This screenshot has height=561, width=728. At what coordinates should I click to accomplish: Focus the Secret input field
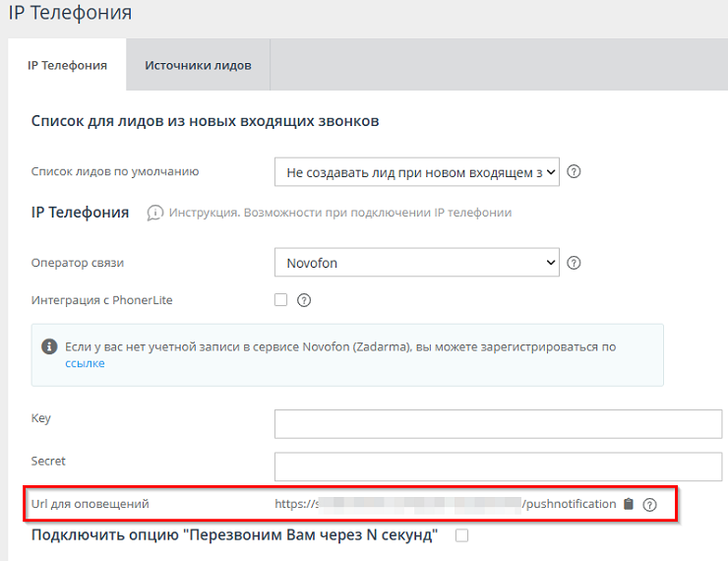pos(498,466)
